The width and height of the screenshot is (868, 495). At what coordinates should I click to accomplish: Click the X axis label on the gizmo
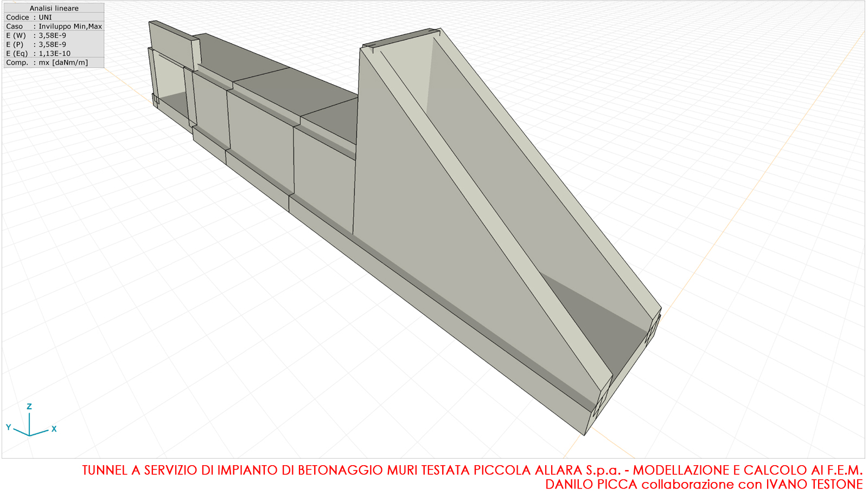[54, 429]
